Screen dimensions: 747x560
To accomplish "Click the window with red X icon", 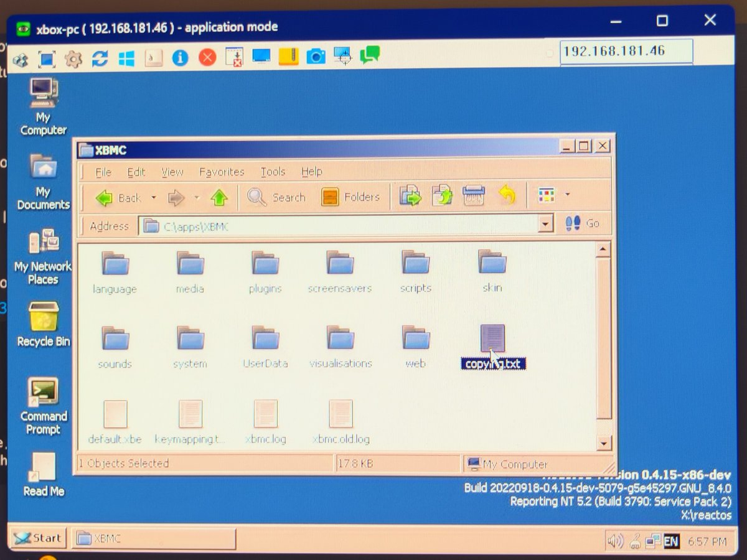I will [x=234, y=57].
